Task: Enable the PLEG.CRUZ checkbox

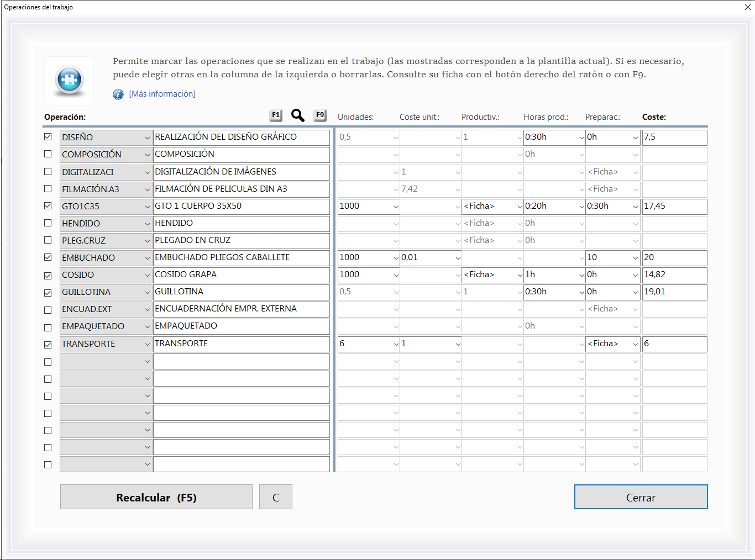Action: pyautogui.click(x=48, y=240)
